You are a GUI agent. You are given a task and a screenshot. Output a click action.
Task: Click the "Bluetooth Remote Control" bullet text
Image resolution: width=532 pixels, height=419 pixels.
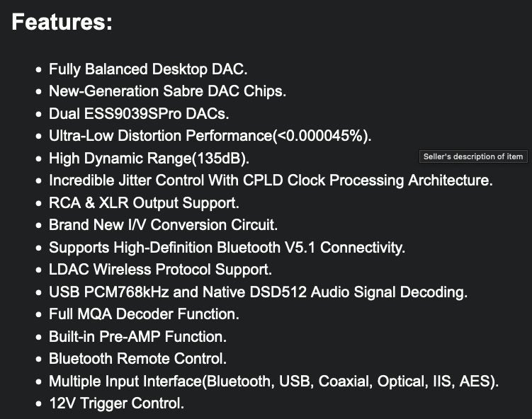point(137,359)
